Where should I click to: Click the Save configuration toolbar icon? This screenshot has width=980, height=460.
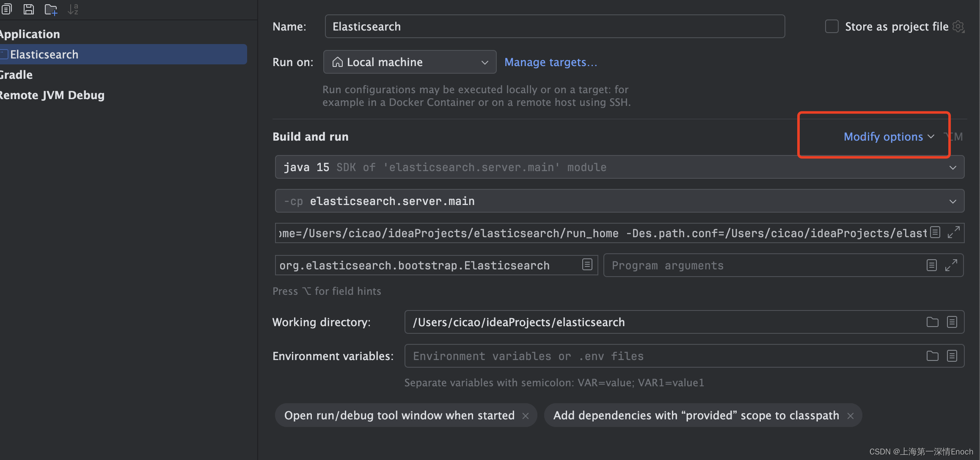coord(28,9)
